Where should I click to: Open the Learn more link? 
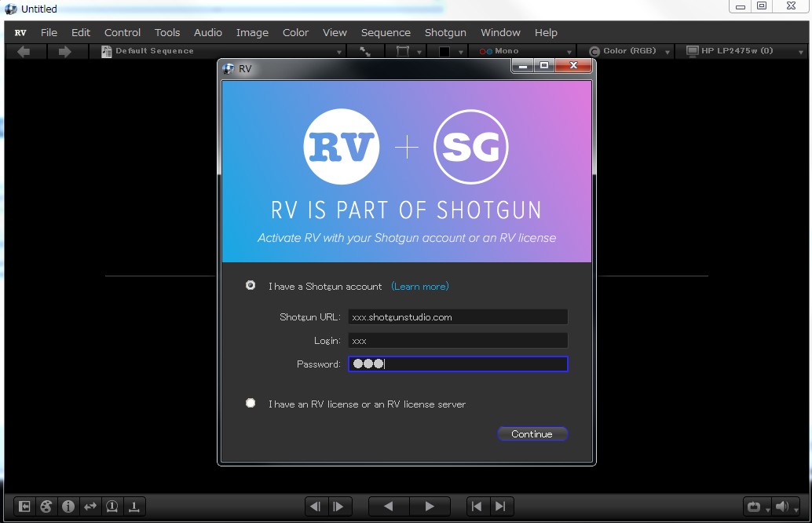pos(420,286)
